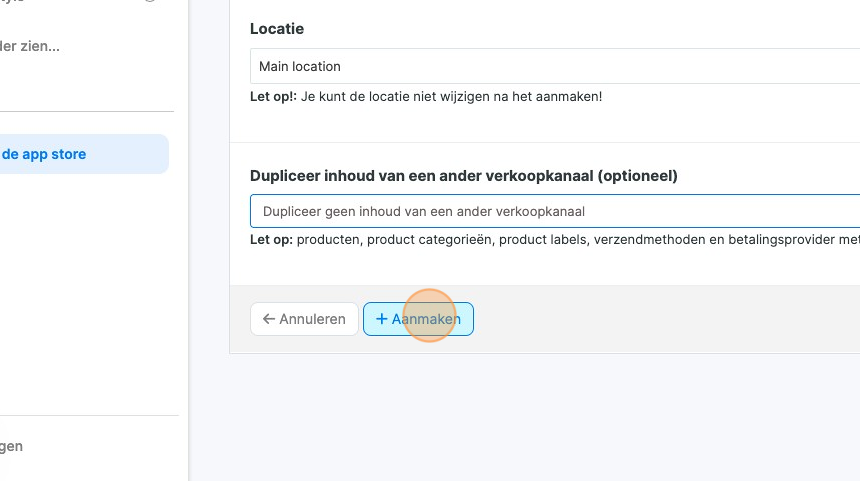Open the bottom sidebar item ending in 'gen'
The height and width of the screenshot is (481, 860).
click(x=12, y=446)
